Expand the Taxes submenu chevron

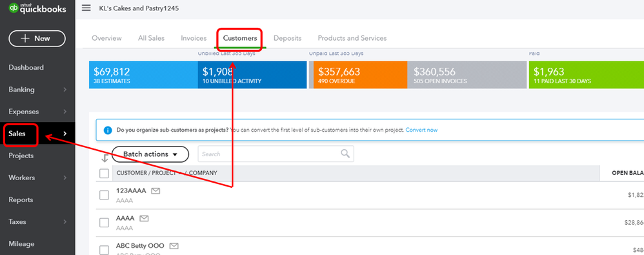click(65, 221)
